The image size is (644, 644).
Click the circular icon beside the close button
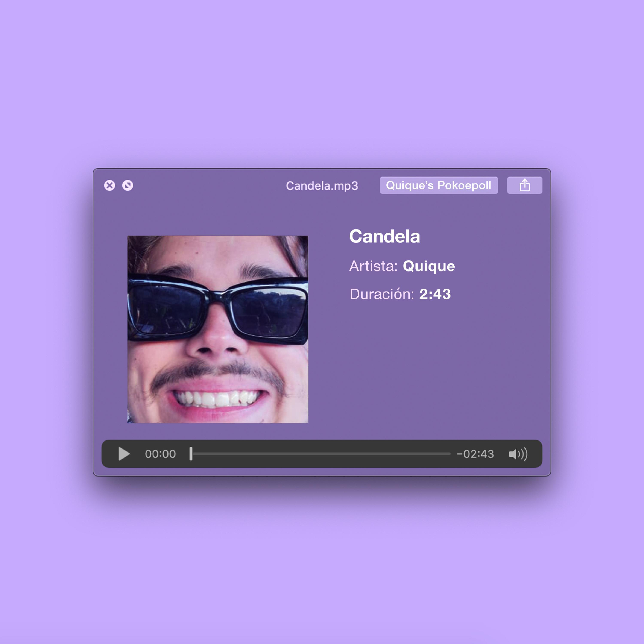click(x=128, y=185)
